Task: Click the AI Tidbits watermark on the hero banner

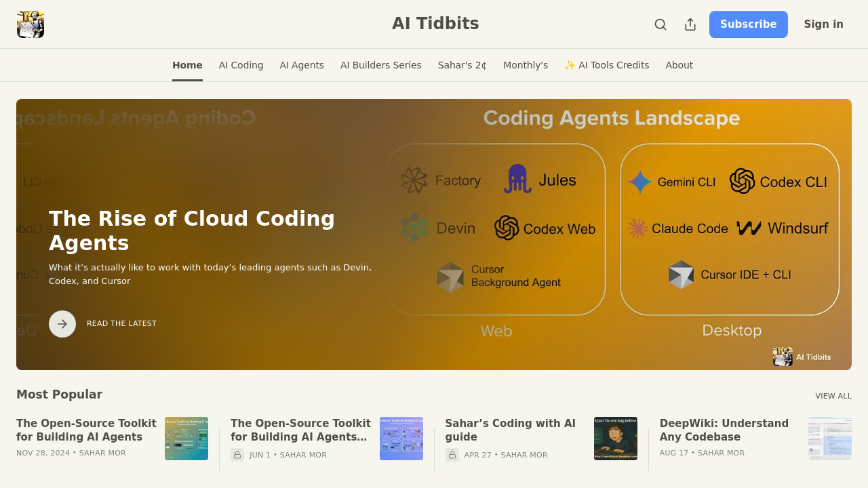Action: [x=801, y=357]
